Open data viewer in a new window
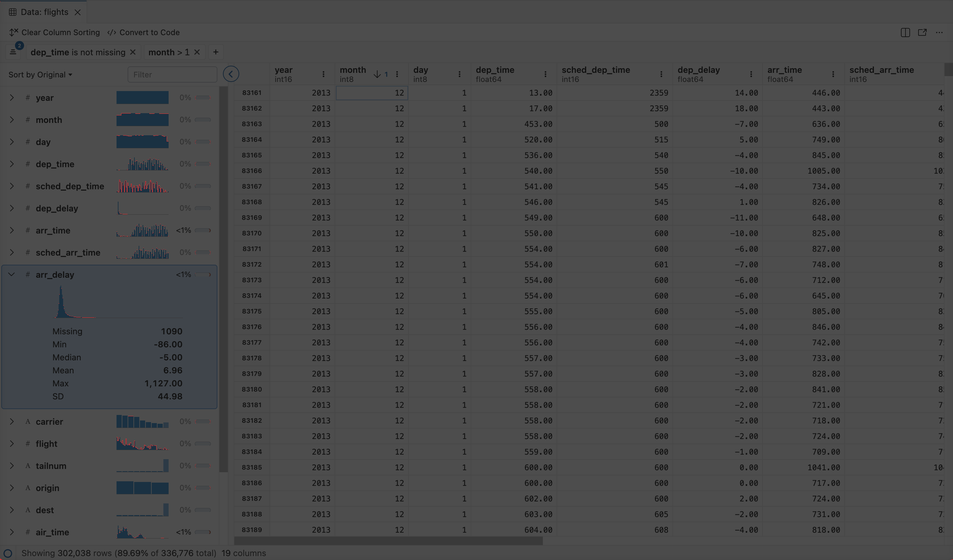This screenshot has width=953, height=560. tap(922, 33)
